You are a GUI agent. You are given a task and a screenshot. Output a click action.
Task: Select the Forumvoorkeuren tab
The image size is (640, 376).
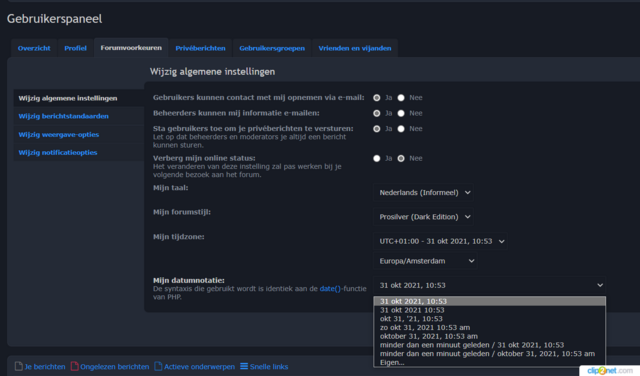pos(131,48)
